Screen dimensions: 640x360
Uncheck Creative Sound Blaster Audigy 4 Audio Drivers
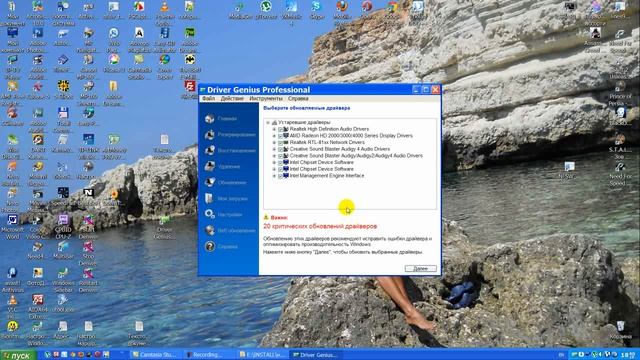tap(280, 149)
